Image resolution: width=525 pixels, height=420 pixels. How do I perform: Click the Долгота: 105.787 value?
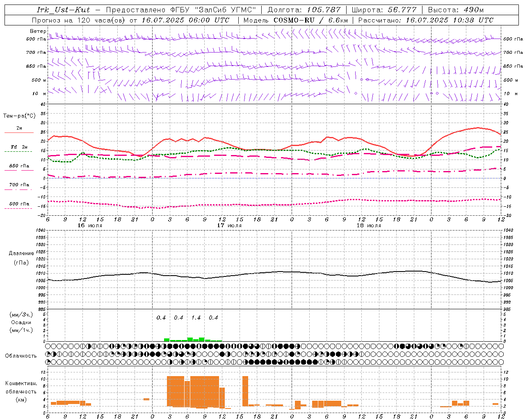pos(304,10)
